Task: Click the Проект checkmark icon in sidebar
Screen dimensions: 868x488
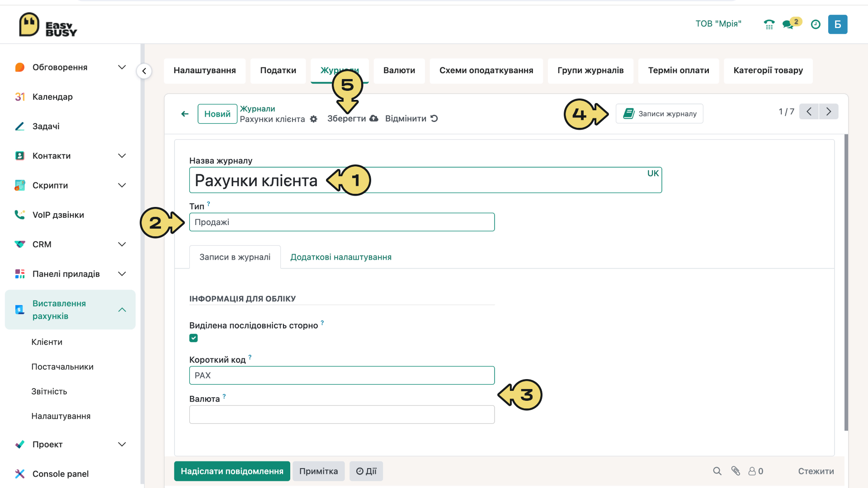Action: [19, 445]
